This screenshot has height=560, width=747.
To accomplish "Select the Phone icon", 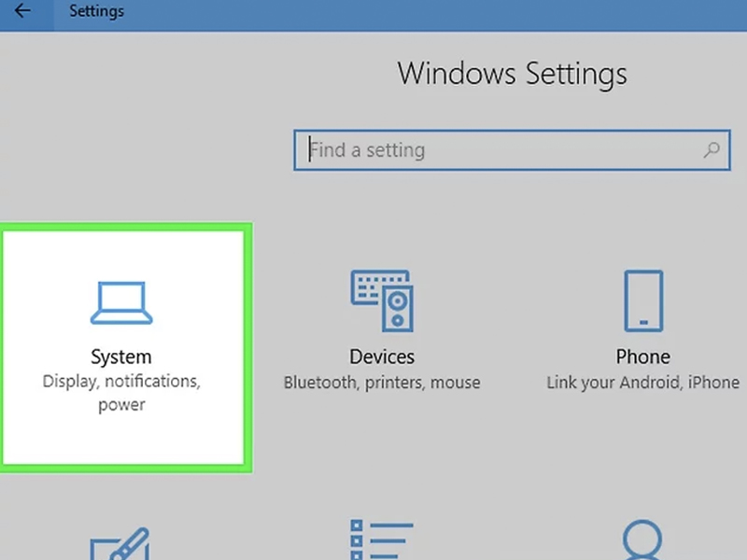I will (x=643, y=301).
